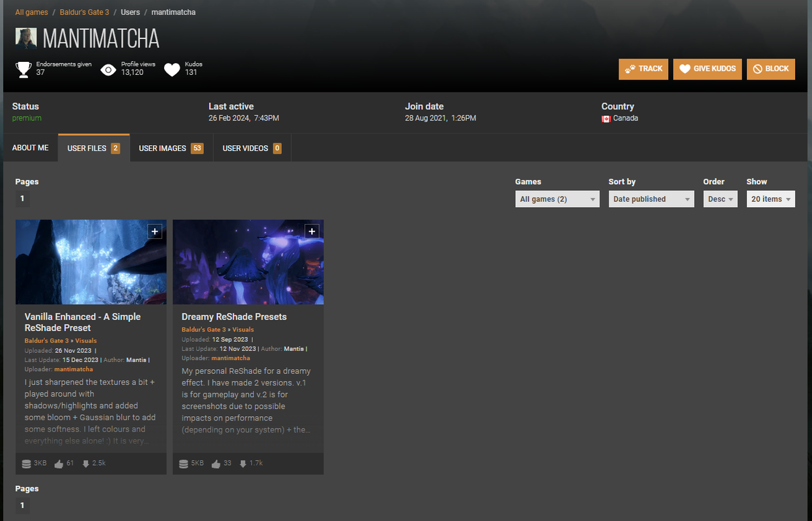
Task: Click file size icon on Vanilla Enhanced card
Action: [26, 464]
